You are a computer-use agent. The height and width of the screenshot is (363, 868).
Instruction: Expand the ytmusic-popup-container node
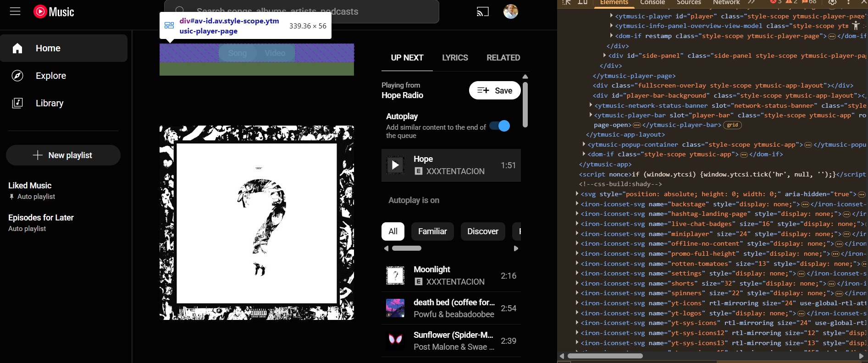[x=584, y=144]
